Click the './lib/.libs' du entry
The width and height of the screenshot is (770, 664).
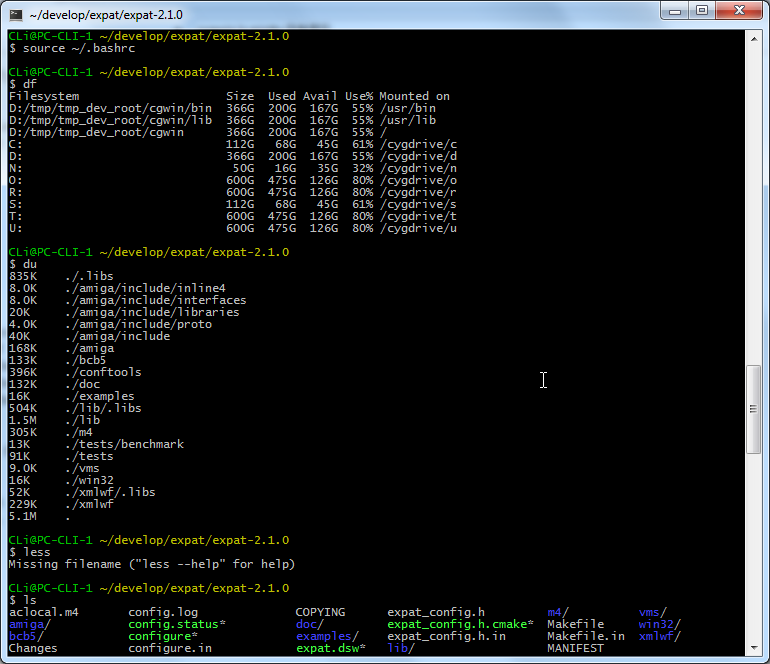(103, 408)
